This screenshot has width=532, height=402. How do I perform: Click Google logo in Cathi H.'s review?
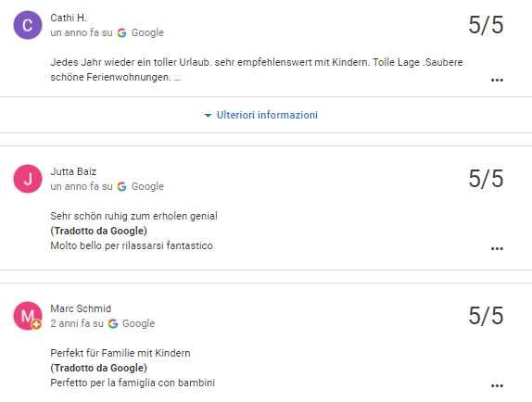coord(121,32)
